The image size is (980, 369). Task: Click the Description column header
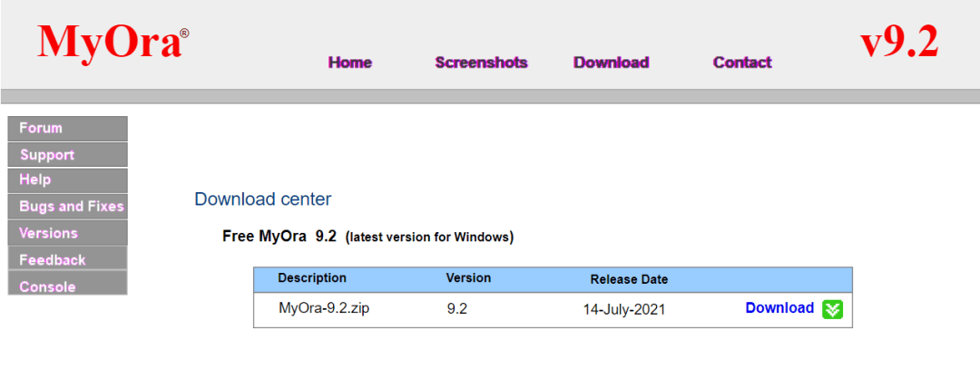(x=312, y=277)
